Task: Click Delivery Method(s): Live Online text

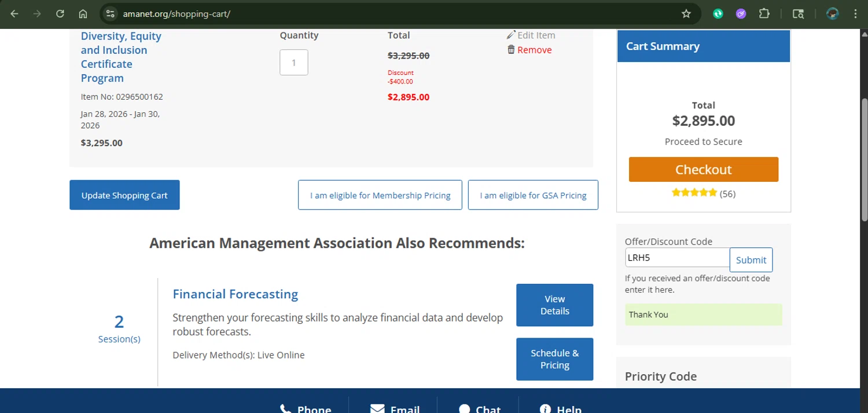Action: 238,355
